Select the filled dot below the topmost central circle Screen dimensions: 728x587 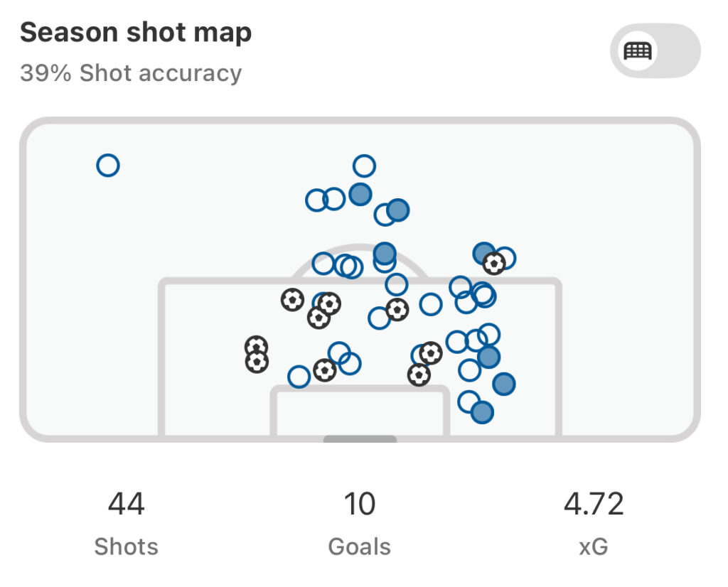click(x=360, y=194)
